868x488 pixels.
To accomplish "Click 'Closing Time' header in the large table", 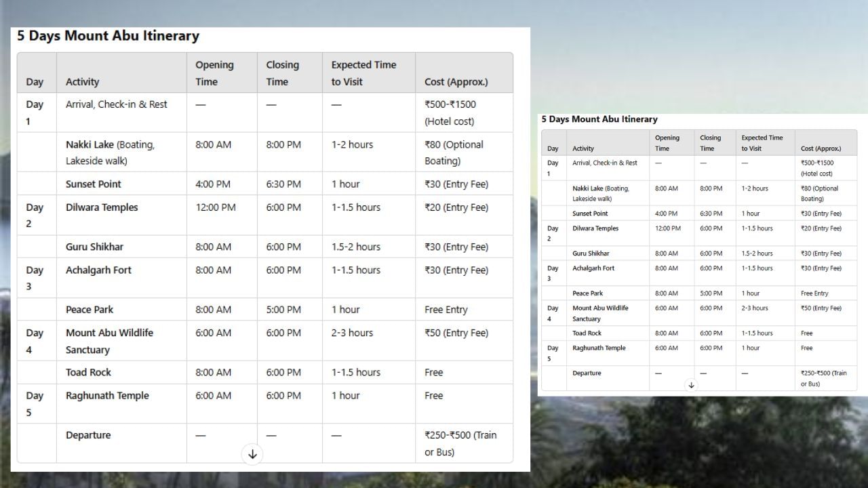I will pyautogui.click(x=282, y=73).
